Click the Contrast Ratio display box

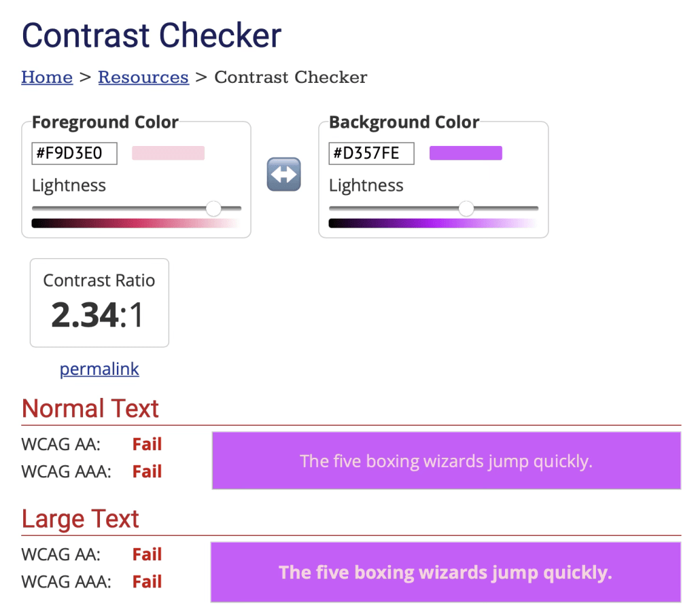99,302
